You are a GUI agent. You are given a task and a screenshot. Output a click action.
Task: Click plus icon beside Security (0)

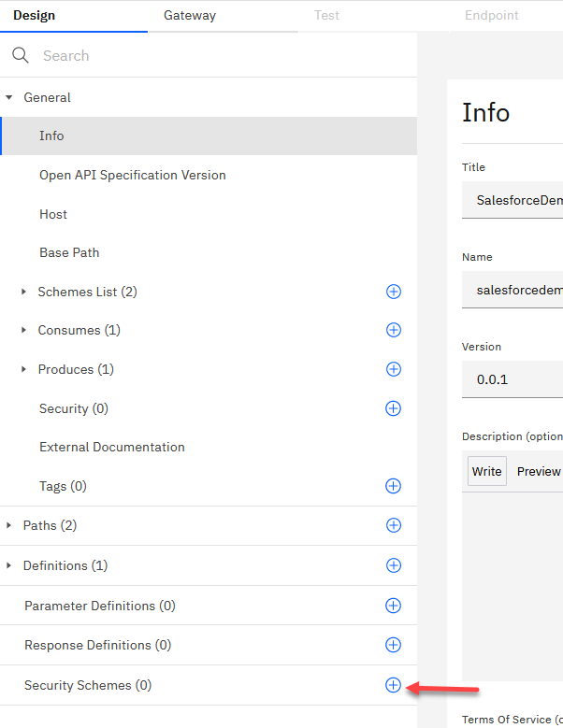coord(394,408)
